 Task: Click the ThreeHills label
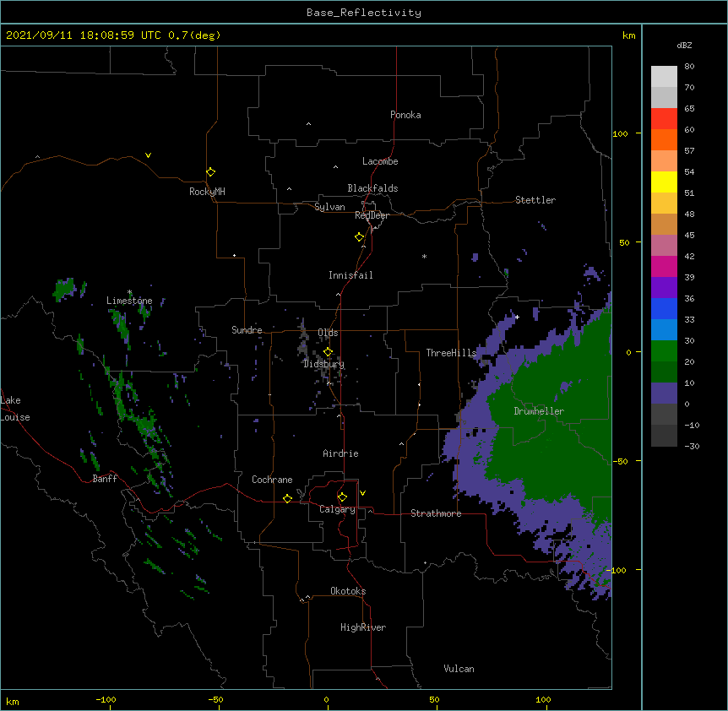(x=451, y=353)
